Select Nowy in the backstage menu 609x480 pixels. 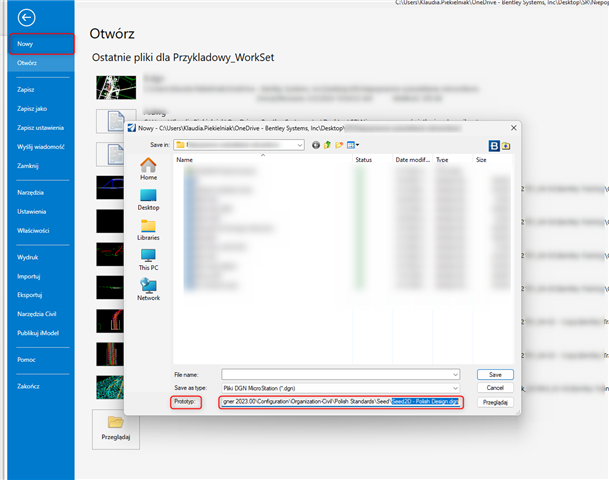click(41, 44)
